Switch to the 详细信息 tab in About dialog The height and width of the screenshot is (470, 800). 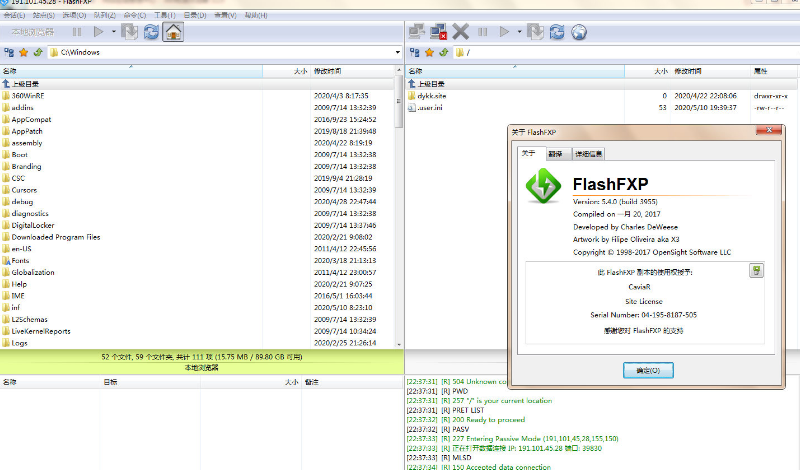coord(588,154)
